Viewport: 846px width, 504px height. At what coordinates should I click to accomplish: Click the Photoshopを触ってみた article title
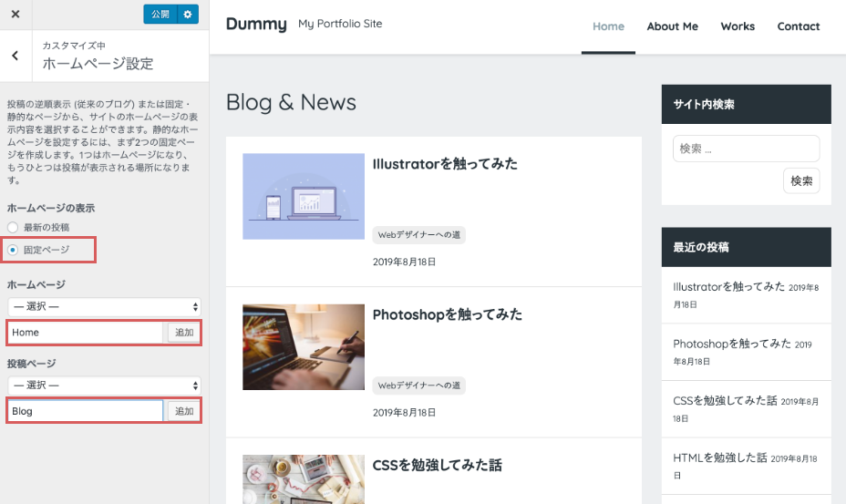[448, 314]
